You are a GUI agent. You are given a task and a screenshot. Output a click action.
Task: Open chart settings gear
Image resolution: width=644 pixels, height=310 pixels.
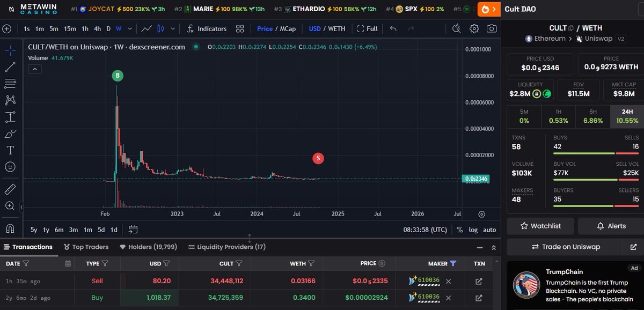click(x=474, y=28)
